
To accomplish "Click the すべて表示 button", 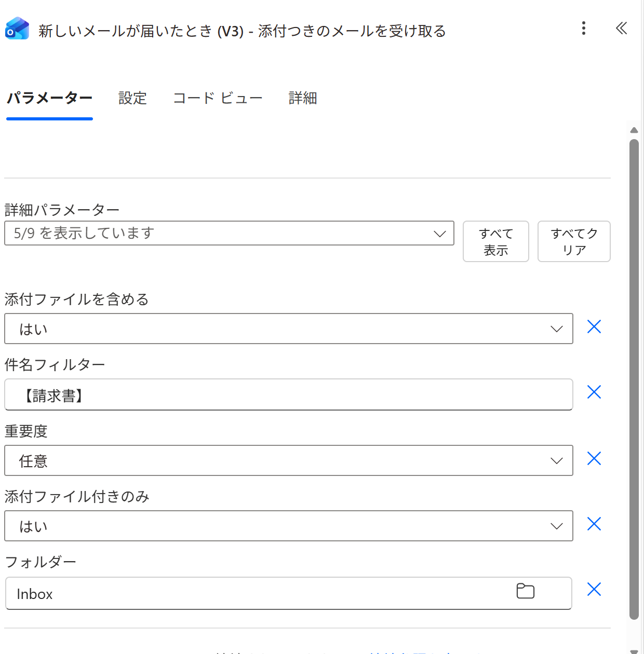I will [x=496, y=241].
